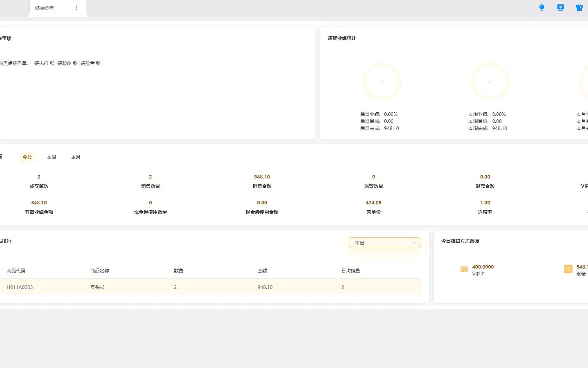Click the 待盈亏 张 task link
588x368 pixels.
[91, 63]
